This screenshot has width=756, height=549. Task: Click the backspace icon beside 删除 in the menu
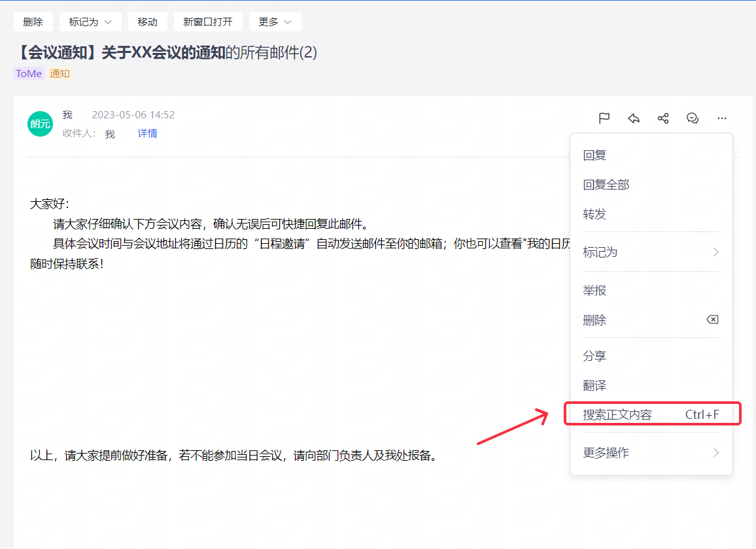(x=713, y=320)
